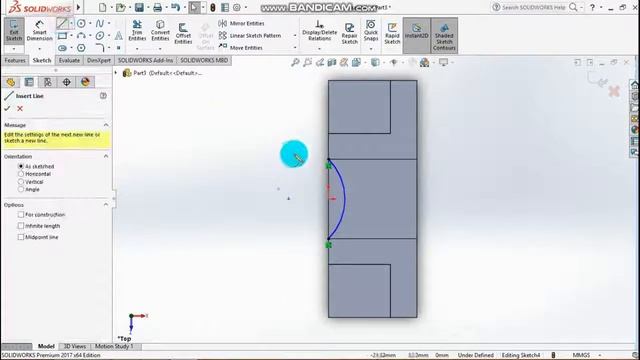Screen dimensions: 640x360
Task: Select Horizontal orientation radio
Action: coord(21,174)
